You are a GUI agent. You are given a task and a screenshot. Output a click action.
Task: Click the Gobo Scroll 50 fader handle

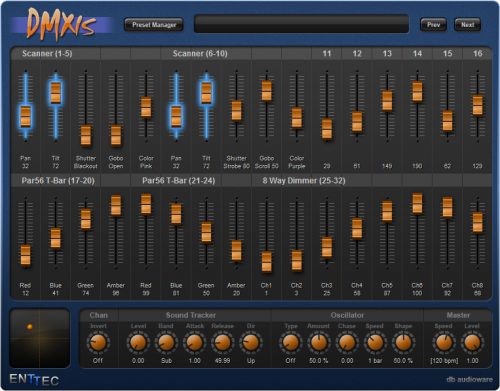(x=267, y=91)
